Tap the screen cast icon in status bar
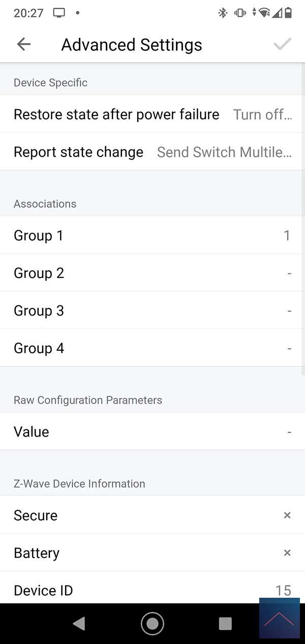 59,13
